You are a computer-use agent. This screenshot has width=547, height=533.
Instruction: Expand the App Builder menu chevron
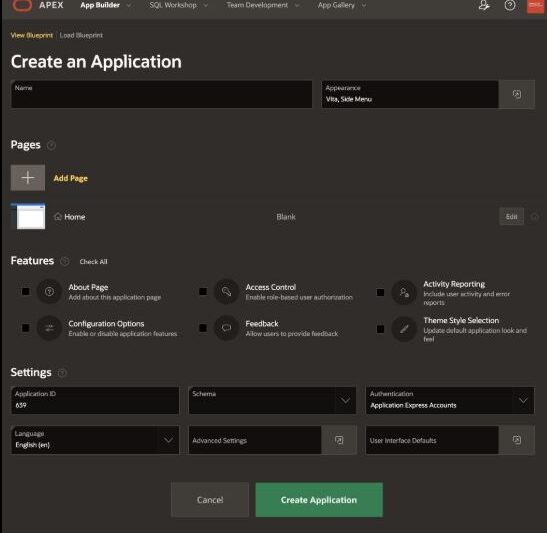(129, 5)
